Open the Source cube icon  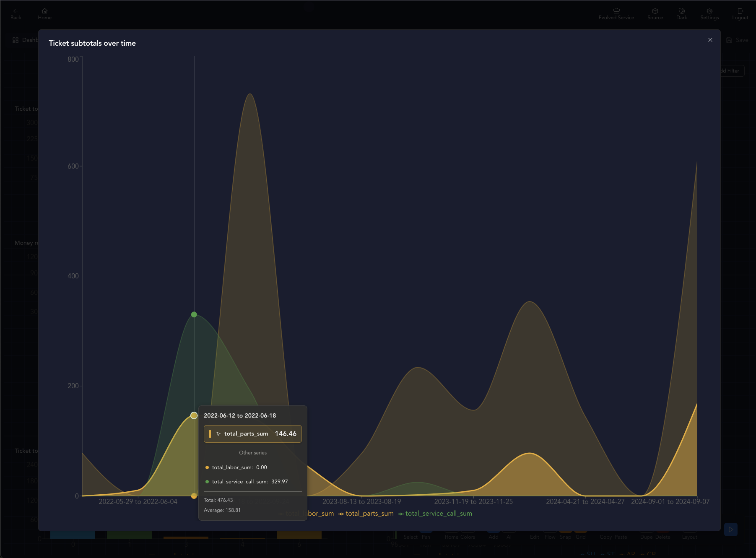pyautogui.click(x=655, y=11)
